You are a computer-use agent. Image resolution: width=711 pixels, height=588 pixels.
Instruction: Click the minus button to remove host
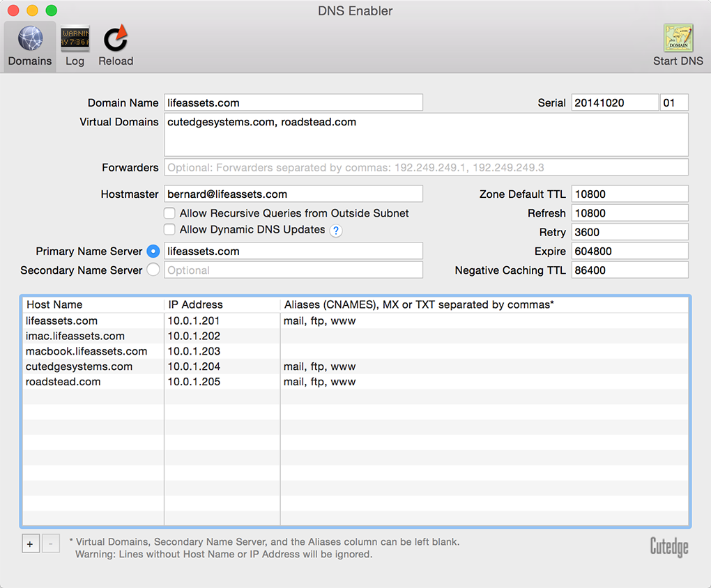point(51,543)
